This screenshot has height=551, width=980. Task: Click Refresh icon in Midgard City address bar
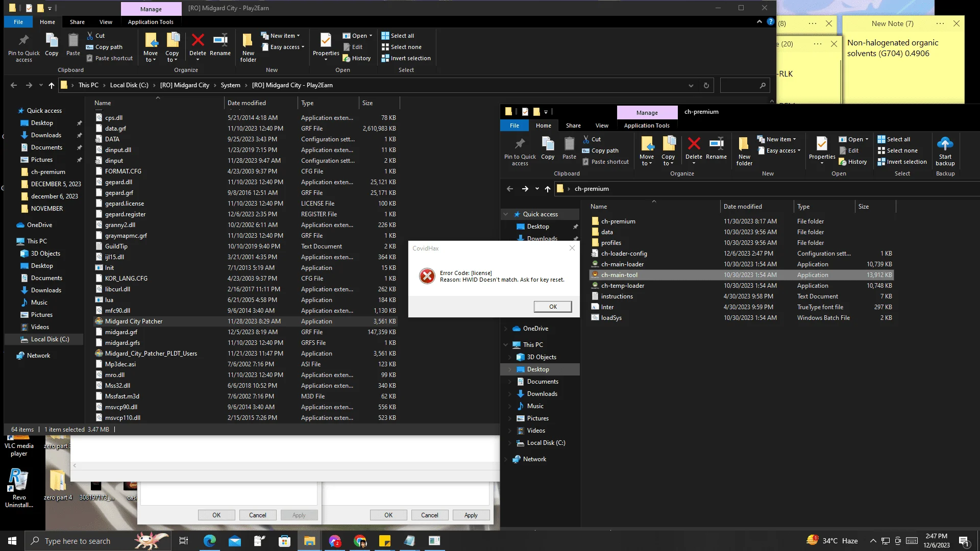tap(706, 85)
